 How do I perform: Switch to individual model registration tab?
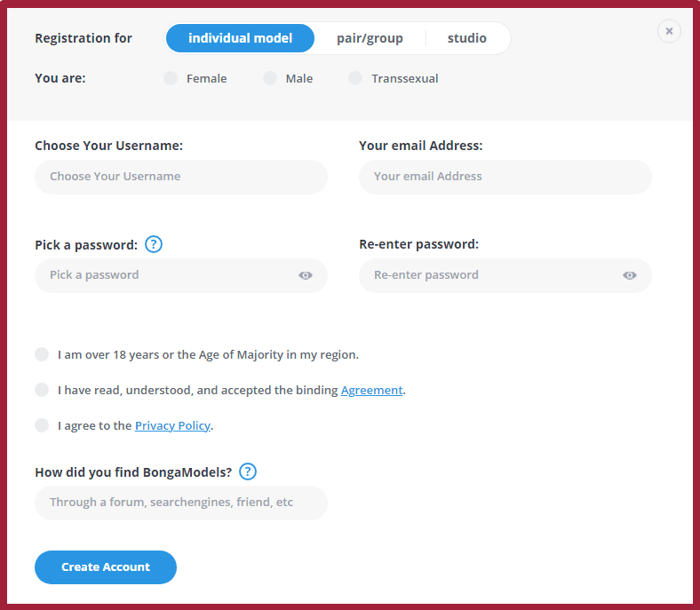[240, 38]
